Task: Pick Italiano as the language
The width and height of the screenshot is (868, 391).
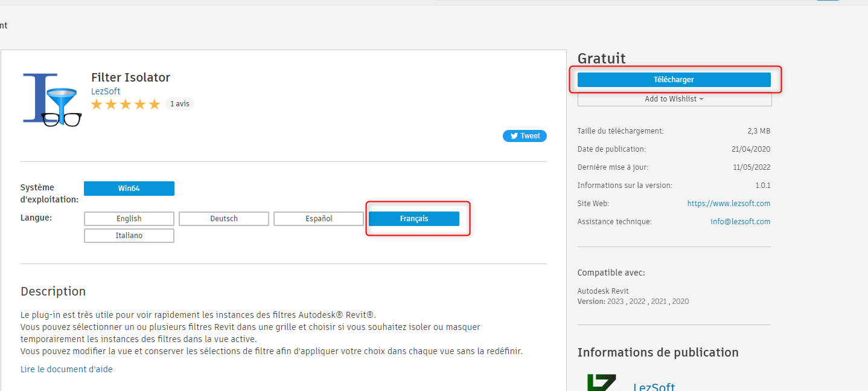Action: coord(129,236)
